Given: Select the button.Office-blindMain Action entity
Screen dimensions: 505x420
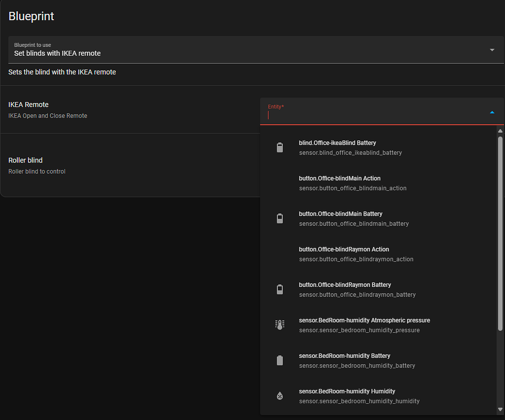Looking at the screenshot, I should [353, 183].
